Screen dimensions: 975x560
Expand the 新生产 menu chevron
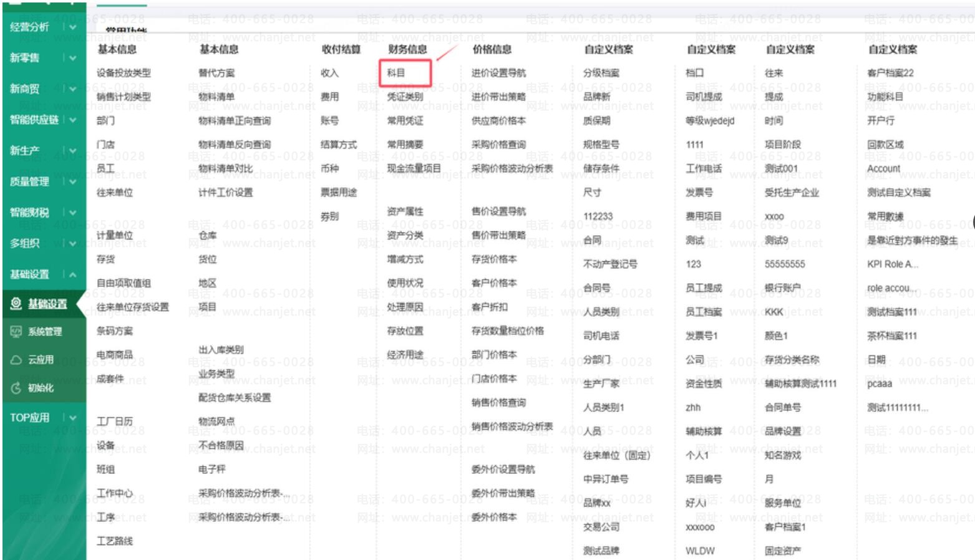point(73,150)
